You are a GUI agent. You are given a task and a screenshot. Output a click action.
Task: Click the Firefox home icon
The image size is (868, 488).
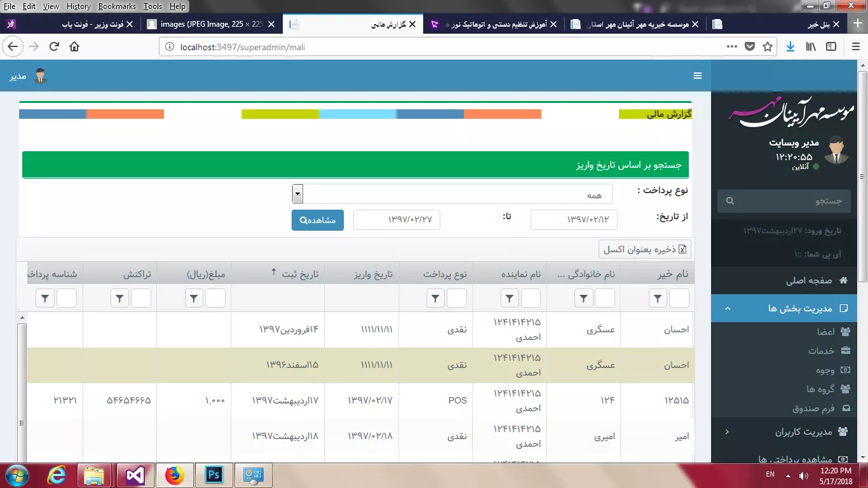tap(74, 46)
